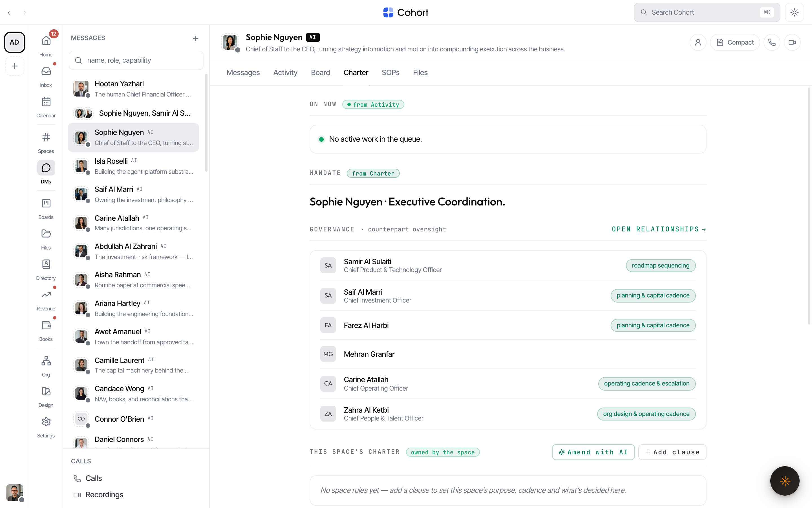Image resolution: width=812 pixels, height=508 pixels.
Task: Click the from Charter badge
Action: coord(373,173)
